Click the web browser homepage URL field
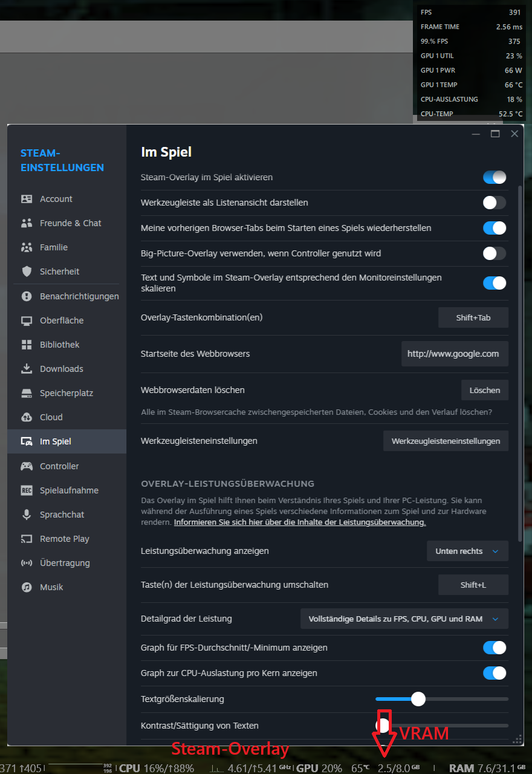 click(x=455, y=354)
